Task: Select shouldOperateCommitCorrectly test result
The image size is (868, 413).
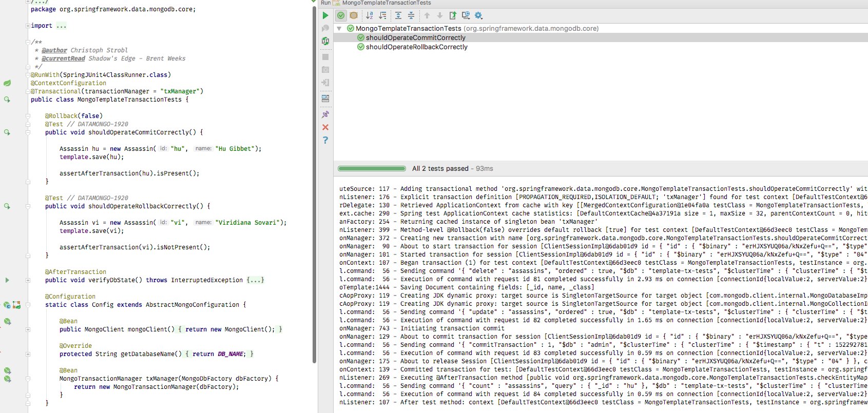Action: pyautogui.click(x=416, y=38)
